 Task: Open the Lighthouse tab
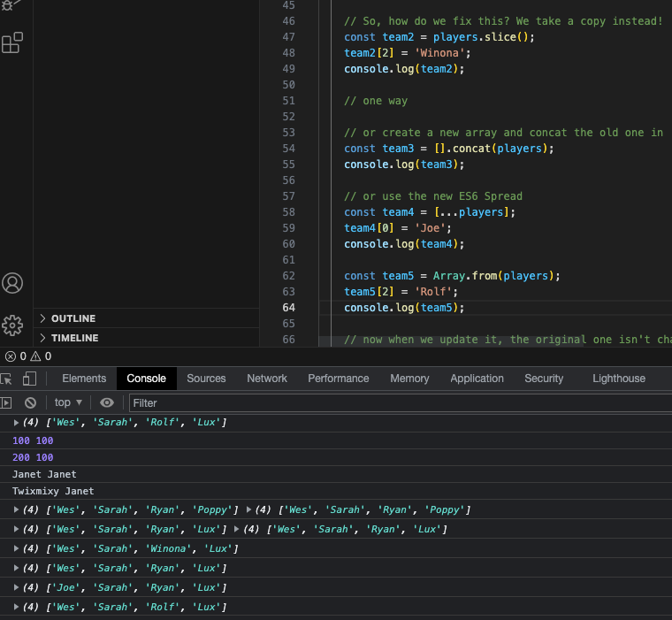(x=618, y=379)
